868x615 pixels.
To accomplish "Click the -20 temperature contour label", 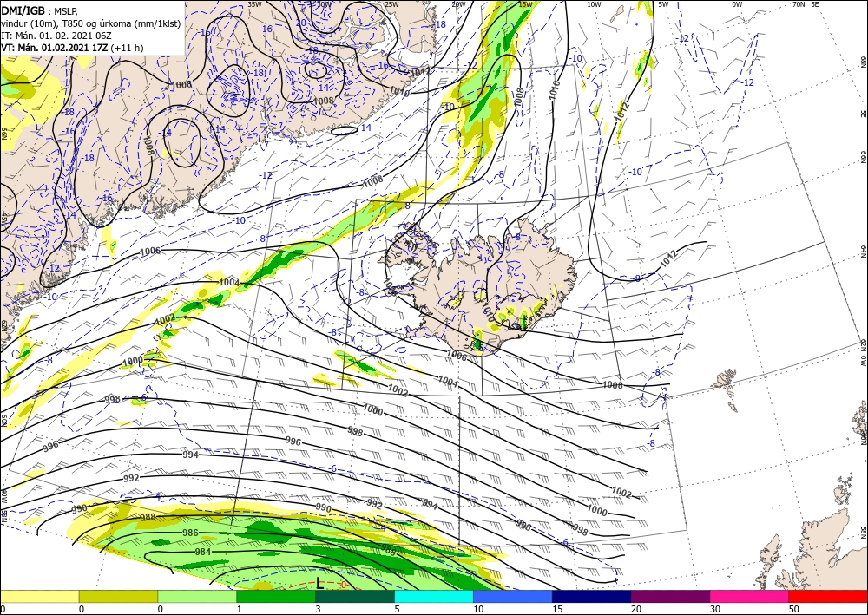I will click(300, 23).
